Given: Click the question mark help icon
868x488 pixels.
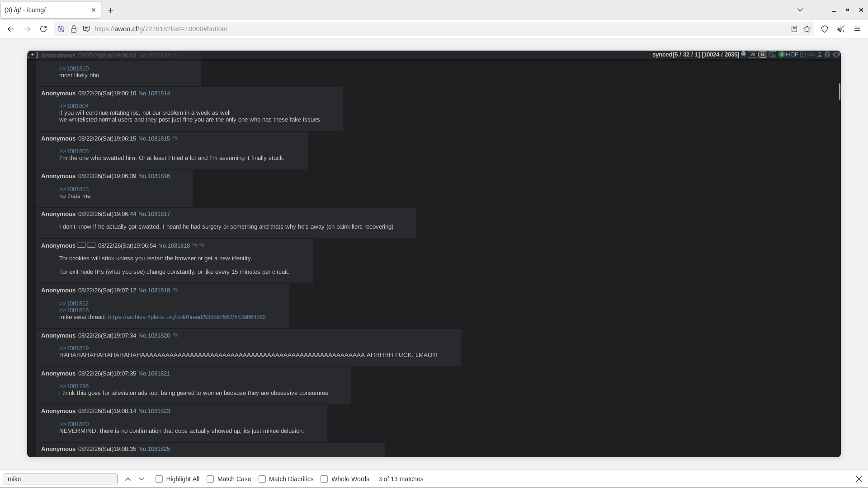Looking at the screenshot, I should [803, 54].
